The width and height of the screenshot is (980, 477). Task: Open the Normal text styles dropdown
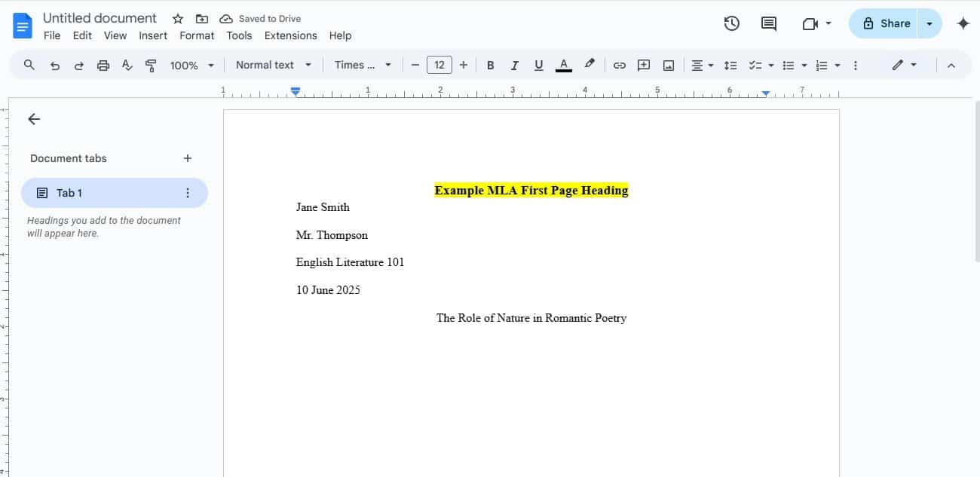[273, 65]
